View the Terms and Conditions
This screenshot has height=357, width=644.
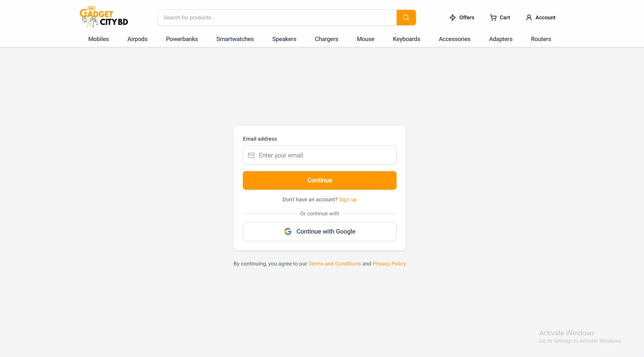click(334, 263)
